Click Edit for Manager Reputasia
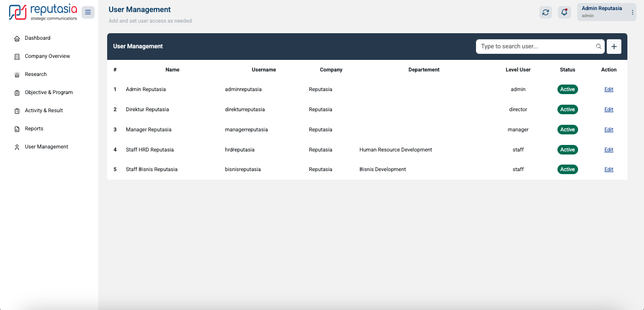The height and width of the screenshot is (310, 644). tap(609, 130)
